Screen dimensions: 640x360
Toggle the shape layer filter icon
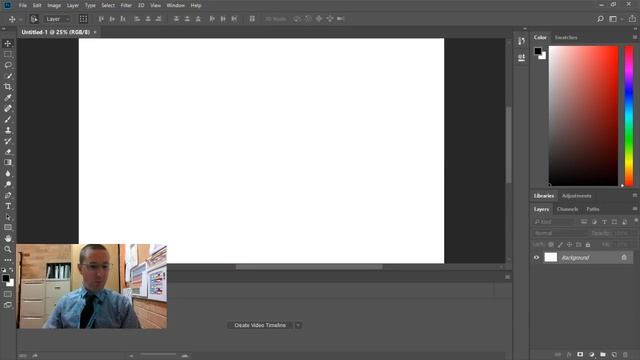point(614,222)
